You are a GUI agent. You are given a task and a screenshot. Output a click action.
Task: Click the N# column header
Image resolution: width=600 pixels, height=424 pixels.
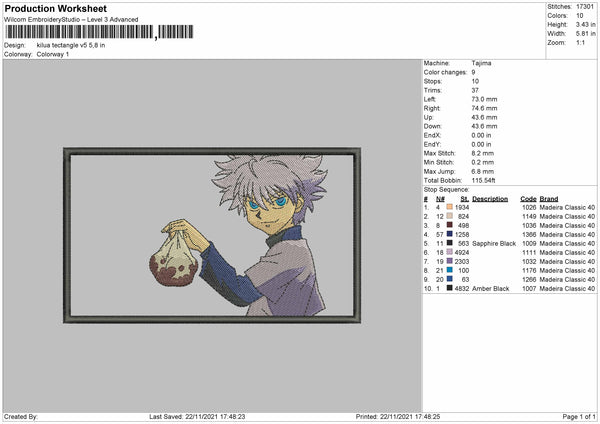point(440,199)
